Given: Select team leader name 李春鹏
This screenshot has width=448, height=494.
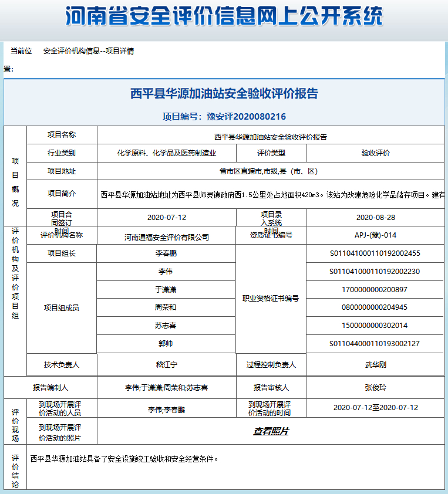Looking at the screenshot, I should coord(166,253).
